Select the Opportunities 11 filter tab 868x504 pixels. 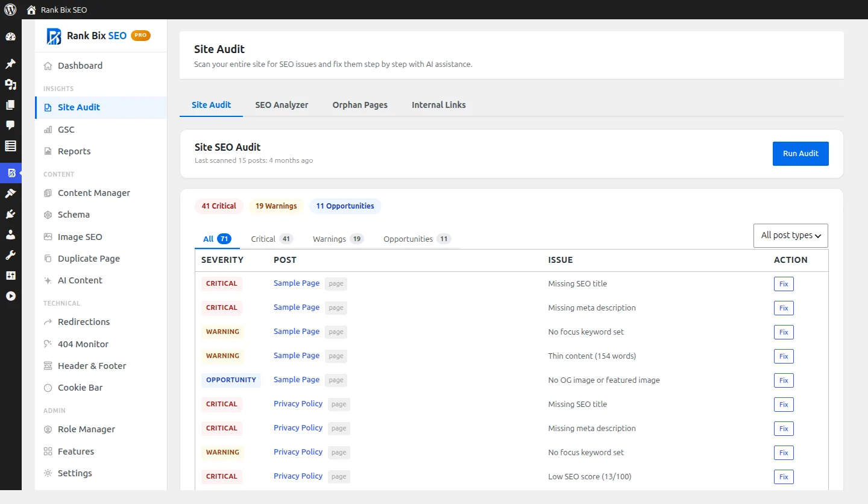pyautogui.click(x=417, y=239)
